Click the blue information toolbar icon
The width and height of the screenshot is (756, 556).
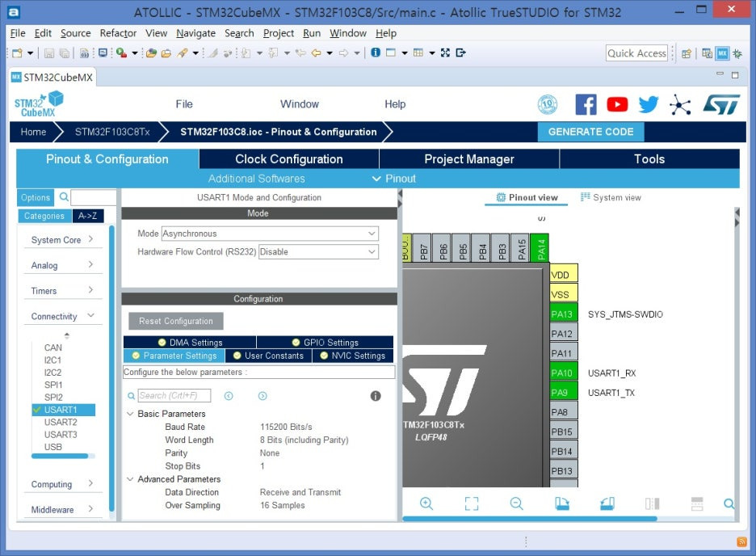(x=376, y=53)
